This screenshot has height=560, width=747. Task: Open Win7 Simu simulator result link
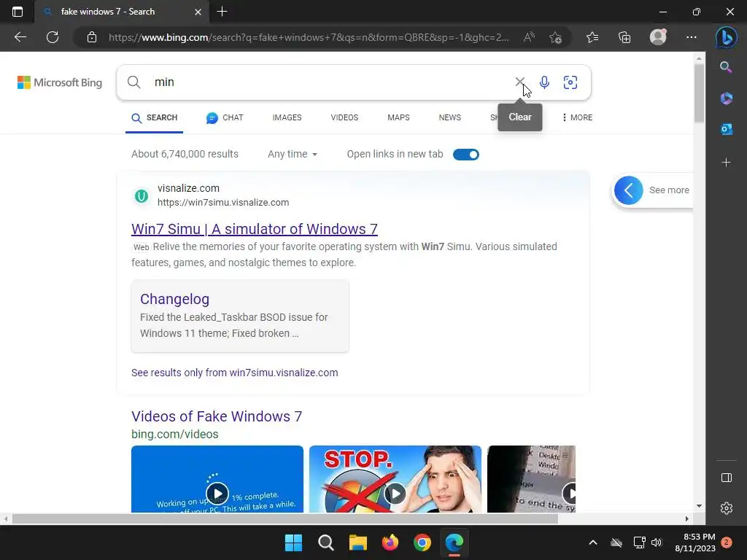point(255,229)
